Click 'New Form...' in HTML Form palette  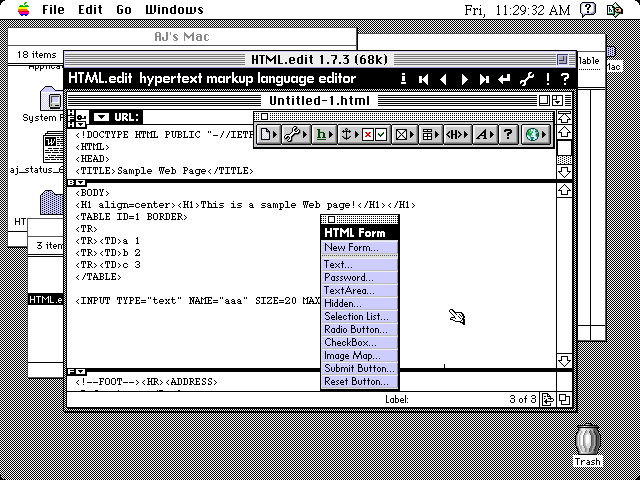pos(350,247)
